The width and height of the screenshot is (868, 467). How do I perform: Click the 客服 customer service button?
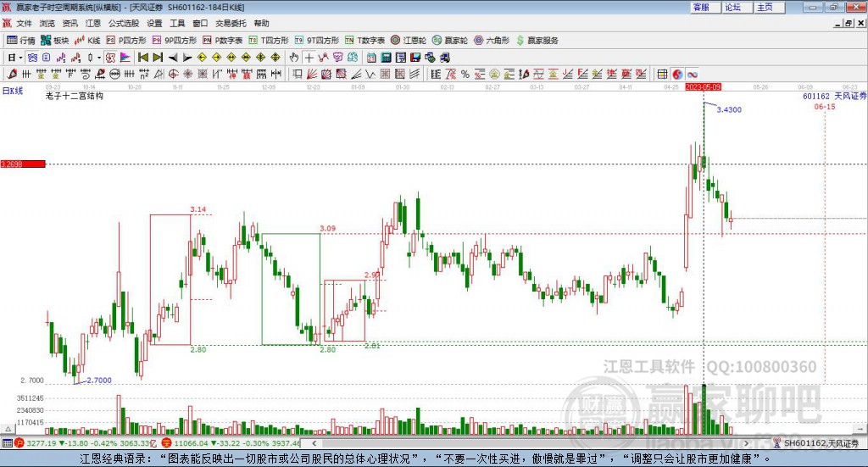pos(705,7)
